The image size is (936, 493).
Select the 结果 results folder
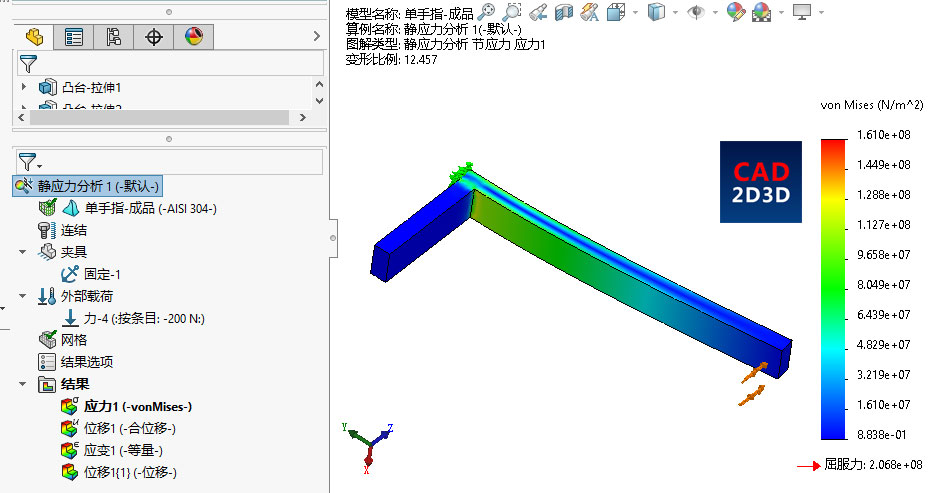pyautogui.click(x=75, y=384)
